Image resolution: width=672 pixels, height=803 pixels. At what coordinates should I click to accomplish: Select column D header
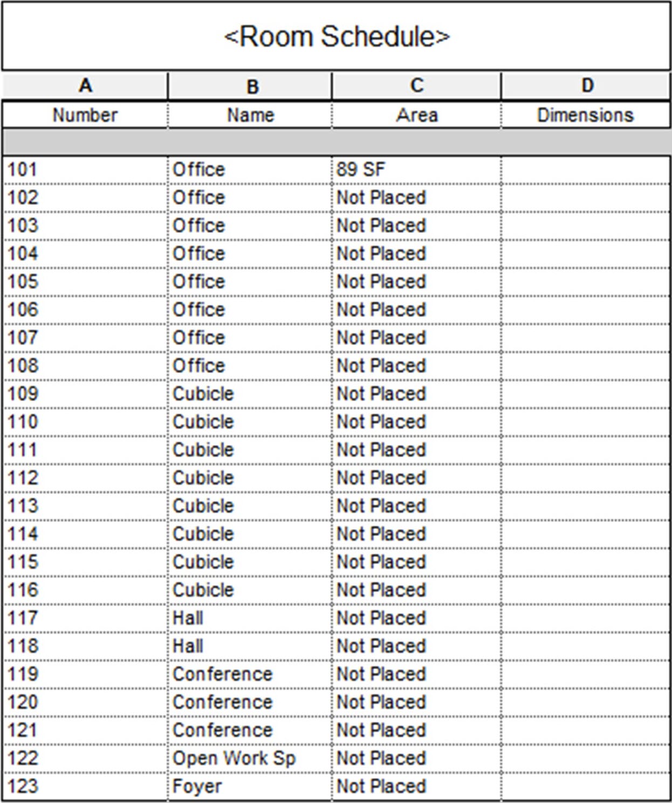point(586,86)
